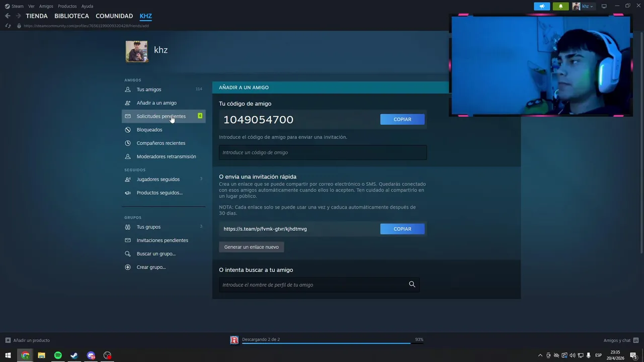Focus the friend code input field
Viewport: 644px width, 362px height.
tap(323, 152)
